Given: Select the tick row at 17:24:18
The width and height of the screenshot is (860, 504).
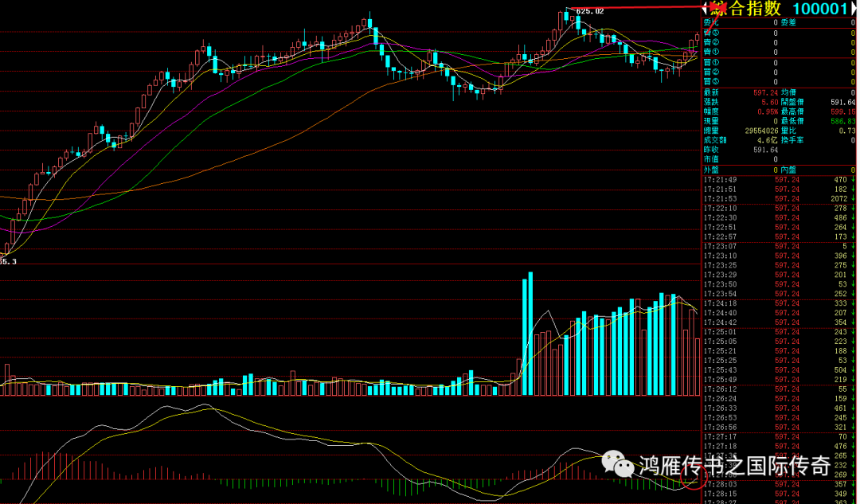Looking at the screenshot, I should point(780,303).
